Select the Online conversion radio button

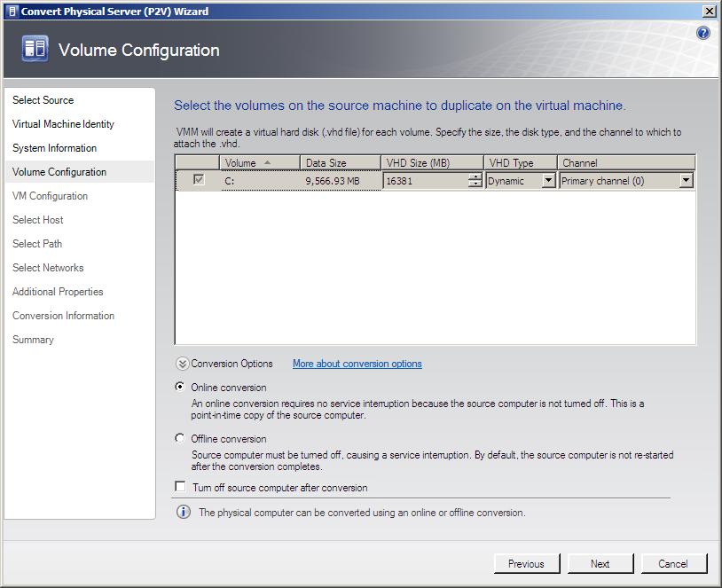tap(181, 387)
